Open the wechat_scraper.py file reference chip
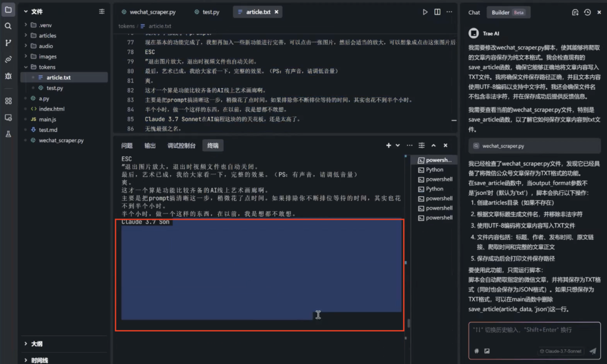607x364 pixels. point(534,146)
